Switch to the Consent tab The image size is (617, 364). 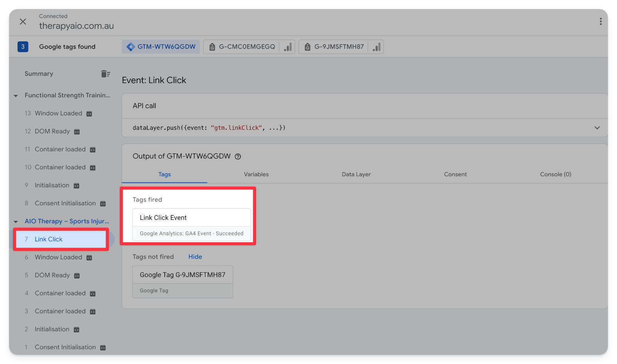coord(455,174)
